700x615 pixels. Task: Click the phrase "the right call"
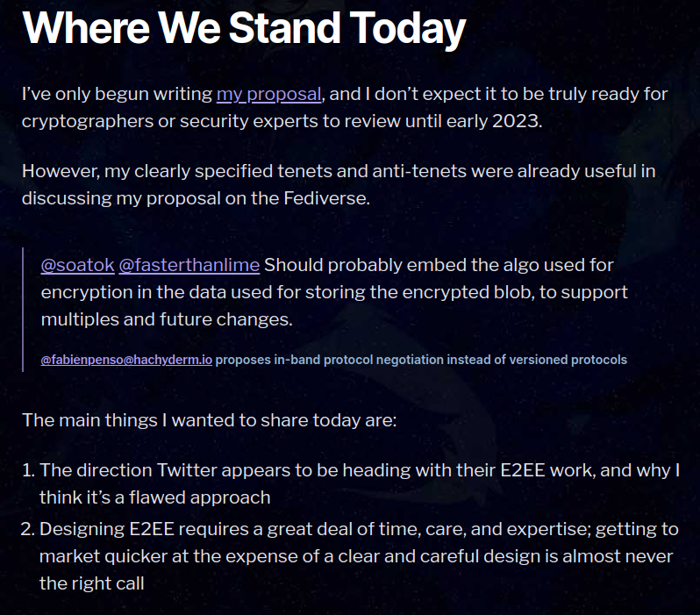92,583
